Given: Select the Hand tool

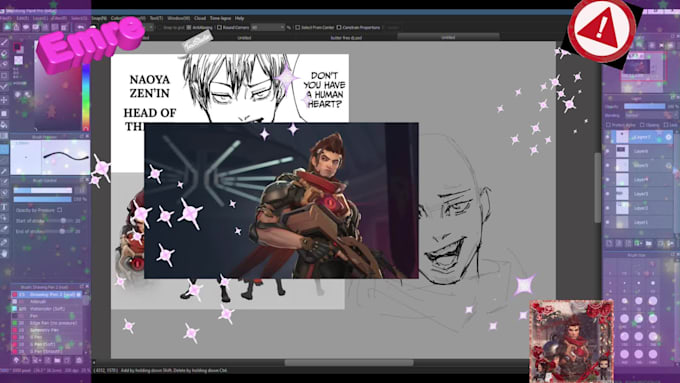Looking at the screenshot, I should point(4,253).
